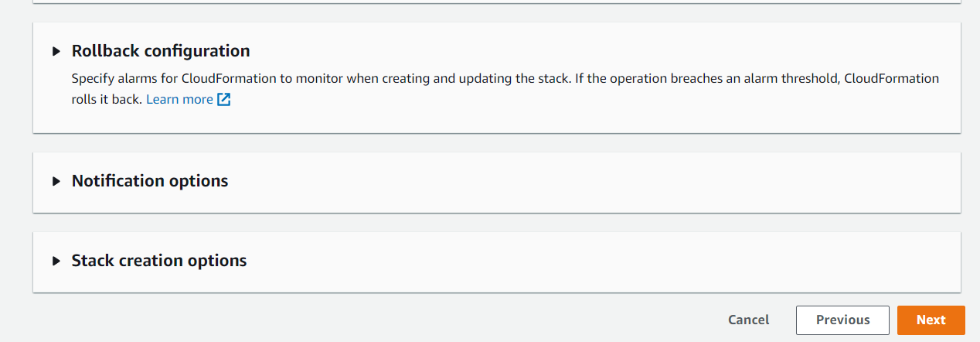
Task: Click the Notification options heading text
Action: (150, 181)
